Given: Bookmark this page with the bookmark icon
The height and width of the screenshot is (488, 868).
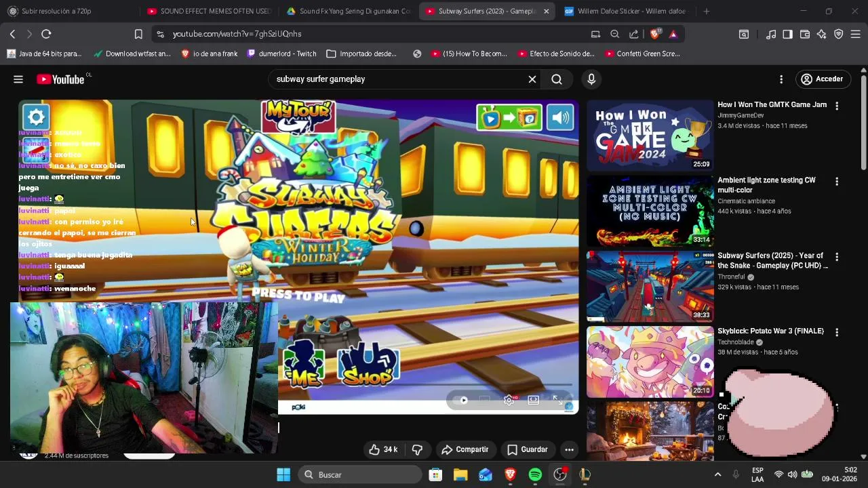Looking at the screenshot, I should click(138, 34).
